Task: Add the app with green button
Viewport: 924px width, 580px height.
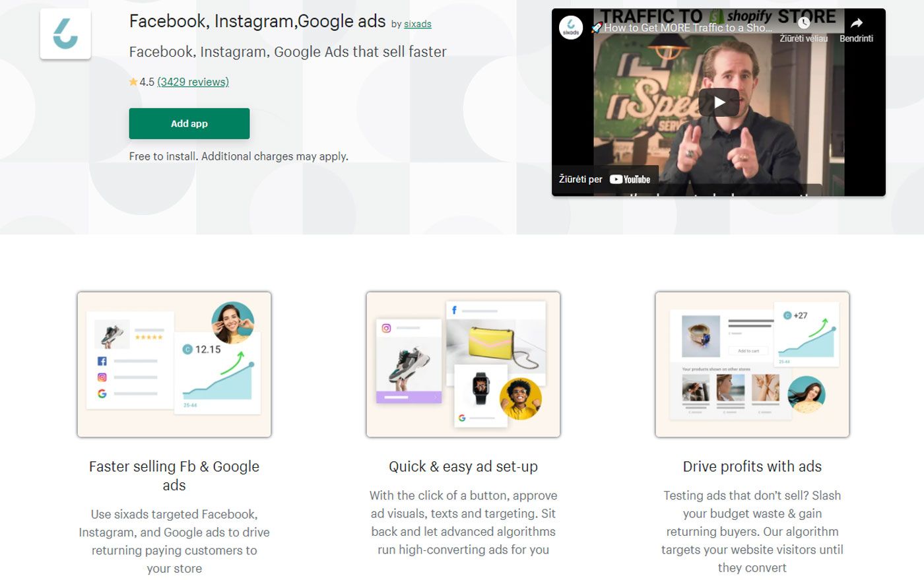Action: 189,123
